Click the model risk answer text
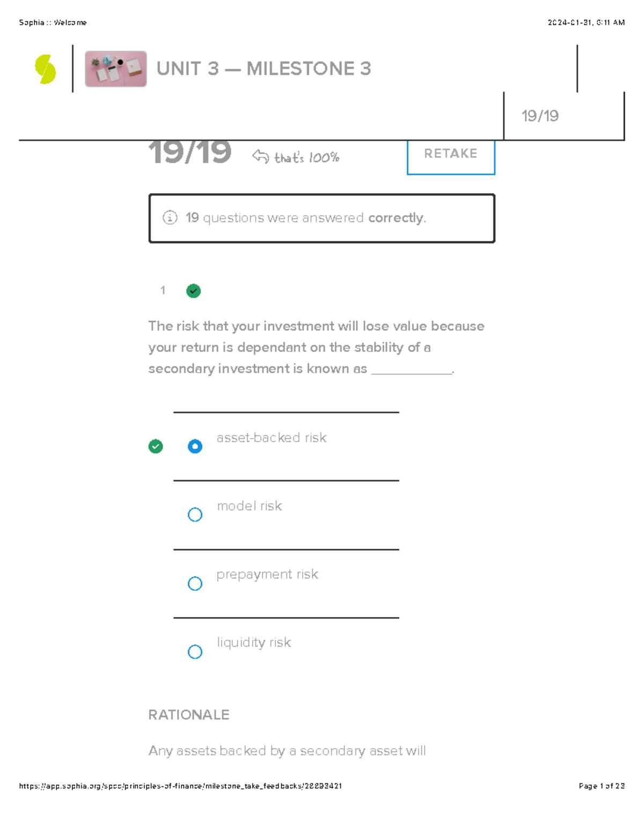 [249, 506]
